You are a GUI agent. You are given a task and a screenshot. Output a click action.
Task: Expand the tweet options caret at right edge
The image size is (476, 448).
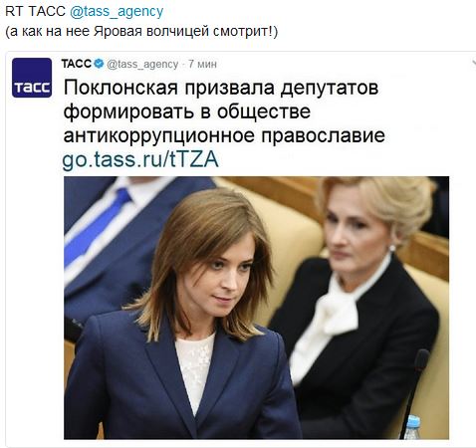pos(474,63)
